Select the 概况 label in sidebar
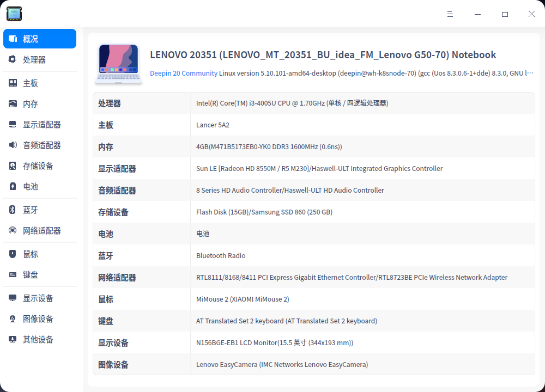Screen dimensions: 545x392 (31, 39)
